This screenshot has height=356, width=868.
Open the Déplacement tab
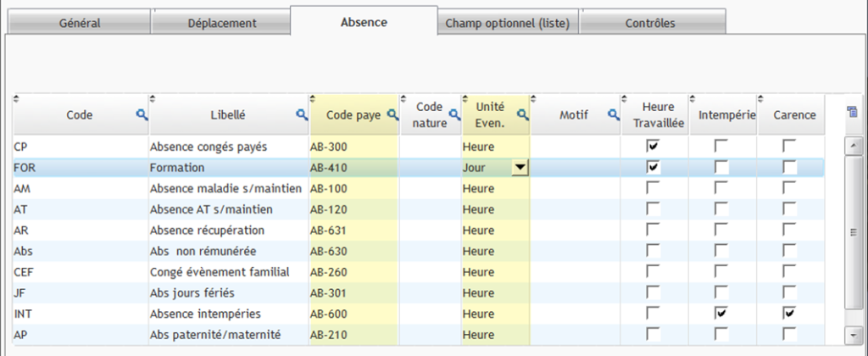222,23
